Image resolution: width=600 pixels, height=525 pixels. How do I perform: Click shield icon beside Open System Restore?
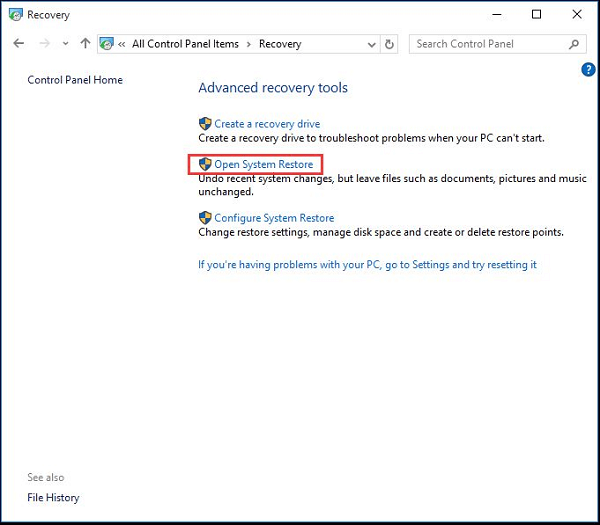point(205,164)
